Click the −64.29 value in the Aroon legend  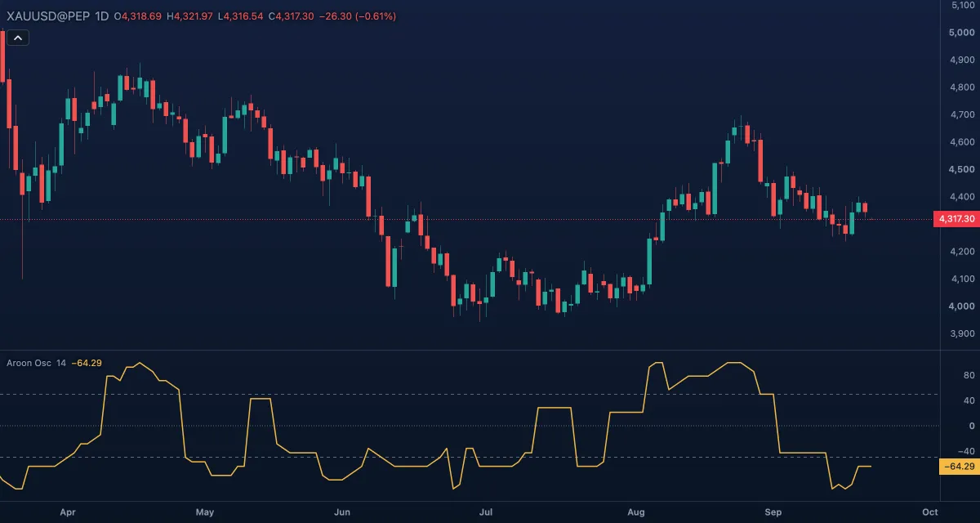(87, 363)
